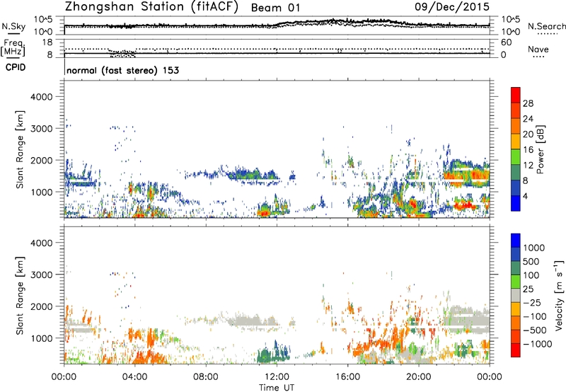Click the "-500" value on Velocity colorbar
Viewport: 566px width, 392px height.
[535, 330]
